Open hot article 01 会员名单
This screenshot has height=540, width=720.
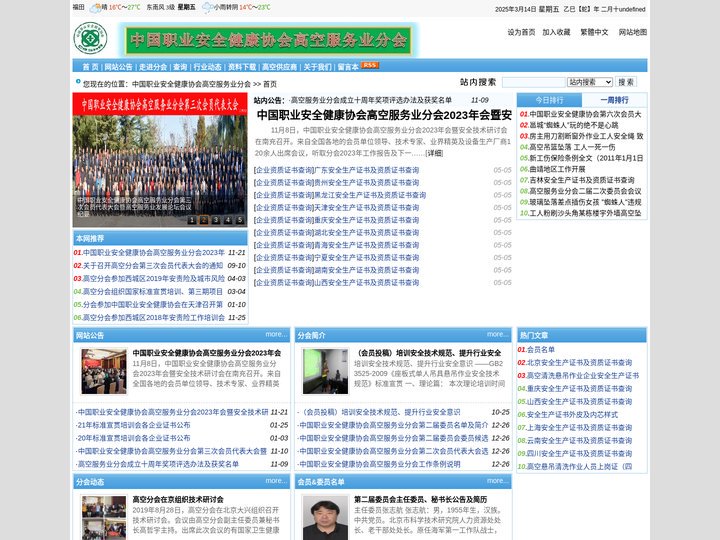point(540,349)
